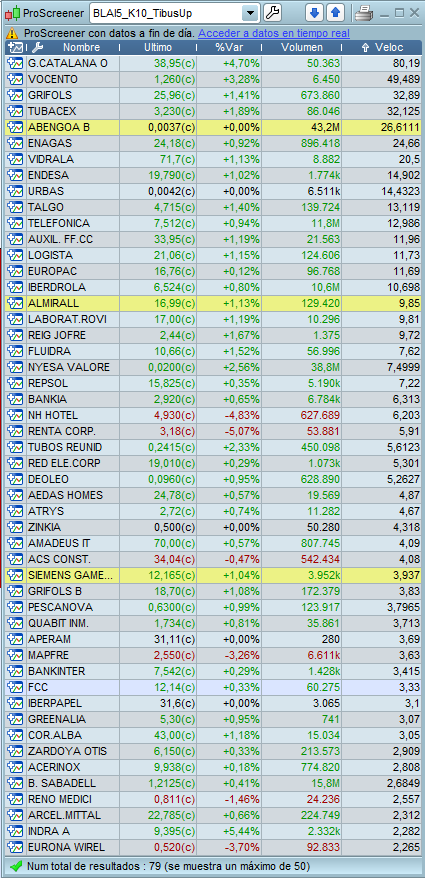The height and width of the screenshot is (878, 425).
Task: Open the wrench settings button beside the dropdown
Action: (272, 12)
